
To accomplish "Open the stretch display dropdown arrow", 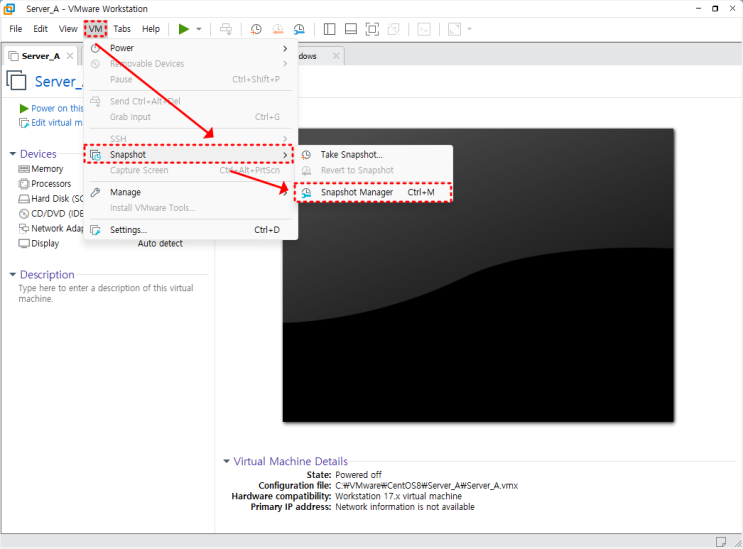I will click(x=470, y=29).
